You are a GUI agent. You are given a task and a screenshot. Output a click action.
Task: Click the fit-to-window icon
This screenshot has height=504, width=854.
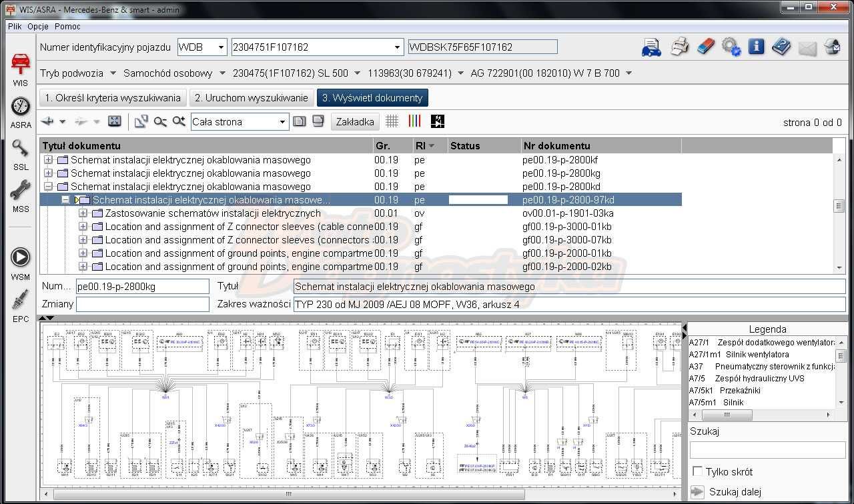[x=115, y=121]
